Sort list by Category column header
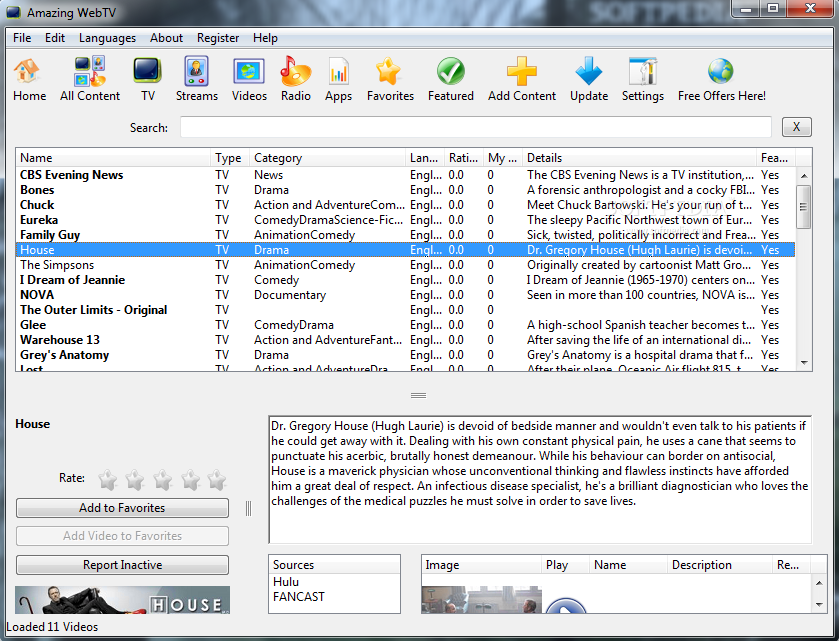 coord(327,158)
